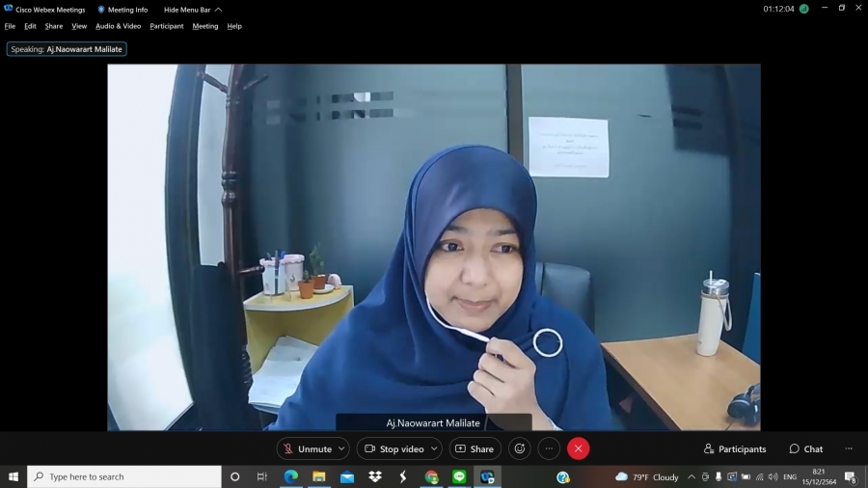Open the Participant menu
868x488 pixels.
166,26
